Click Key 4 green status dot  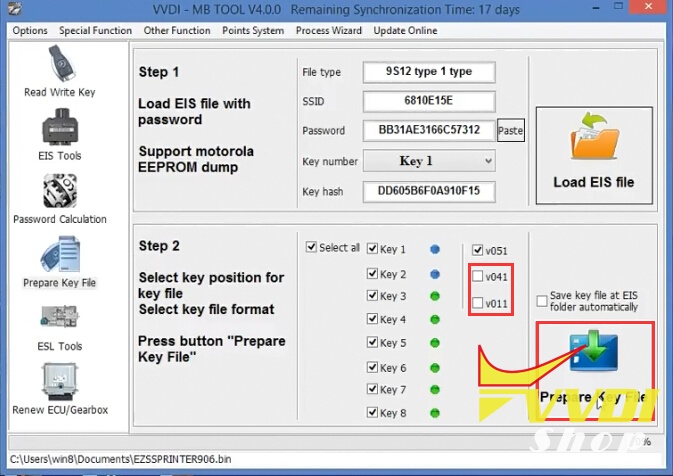(435, 319)
